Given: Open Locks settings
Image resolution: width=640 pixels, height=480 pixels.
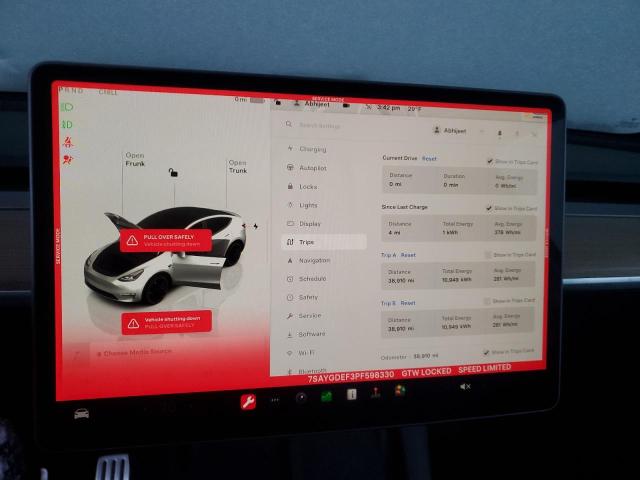Looking at the screenshot, I should [302, 187].
